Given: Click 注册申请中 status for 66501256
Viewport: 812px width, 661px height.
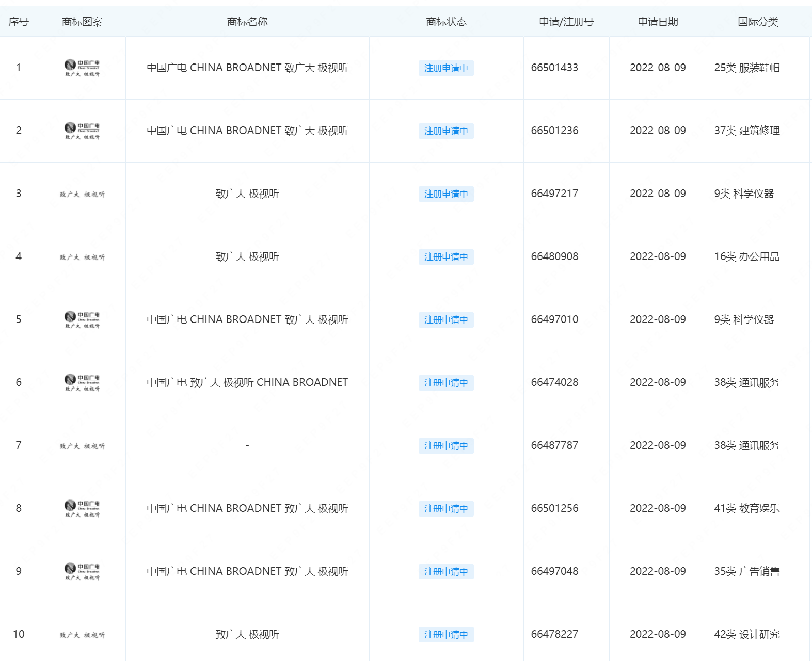Looking at the screenshot, I should (x=446, y=509).
